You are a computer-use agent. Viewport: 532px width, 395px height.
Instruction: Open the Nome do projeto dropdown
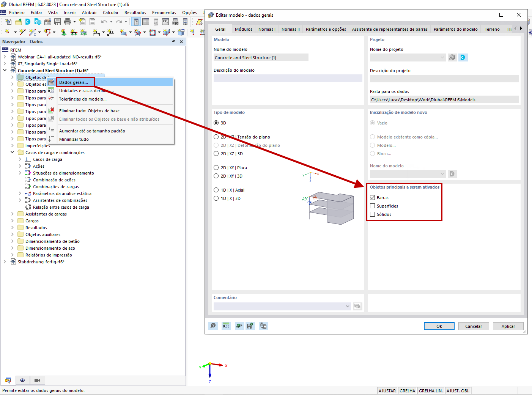pos(442,57)
